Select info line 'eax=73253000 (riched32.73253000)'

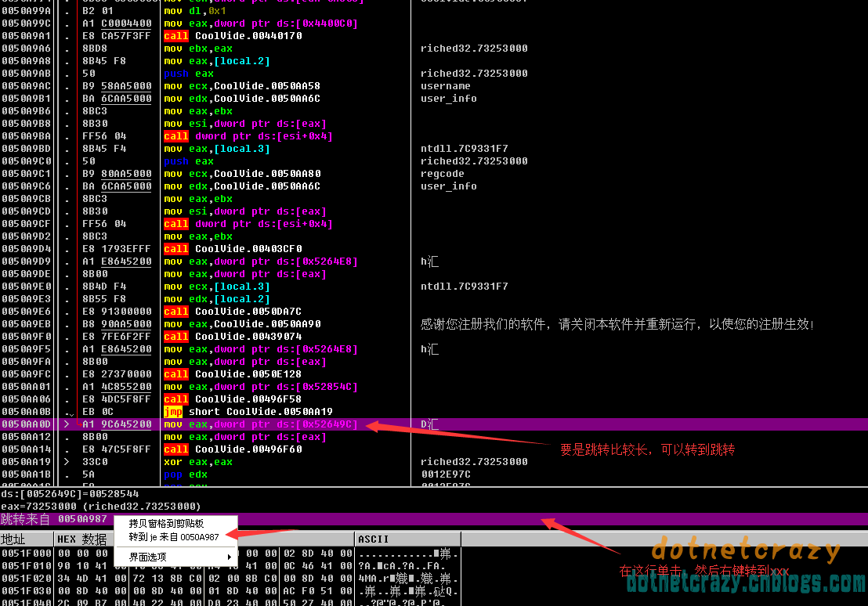tap(101, 506)
